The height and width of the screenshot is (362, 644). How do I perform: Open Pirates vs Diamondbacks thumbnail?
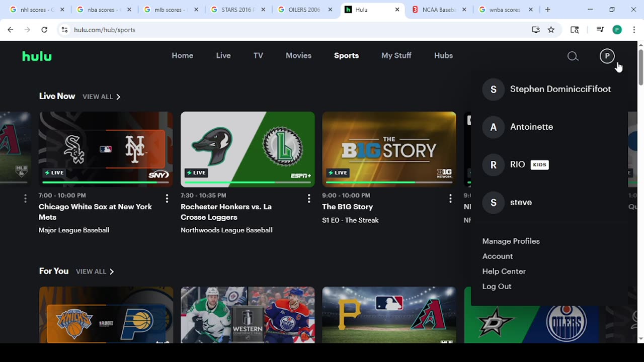coord(389,315)
